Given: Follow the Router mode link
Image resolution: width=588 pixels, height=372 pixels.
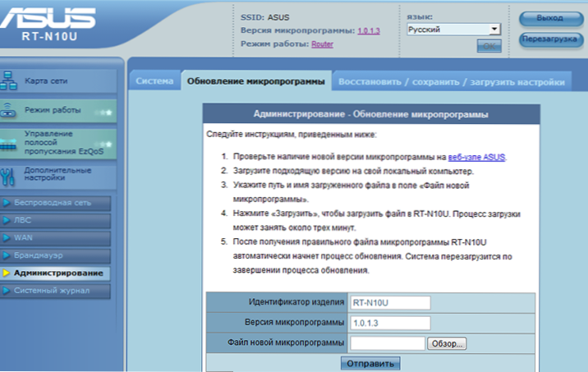Looking at the screenshot, I should (322, 44).
